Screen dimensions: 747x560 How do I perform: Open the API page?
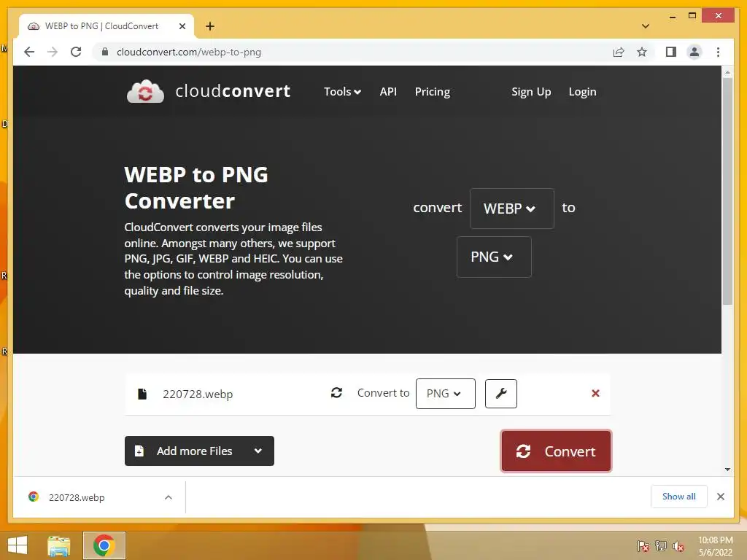coord(388,91)
